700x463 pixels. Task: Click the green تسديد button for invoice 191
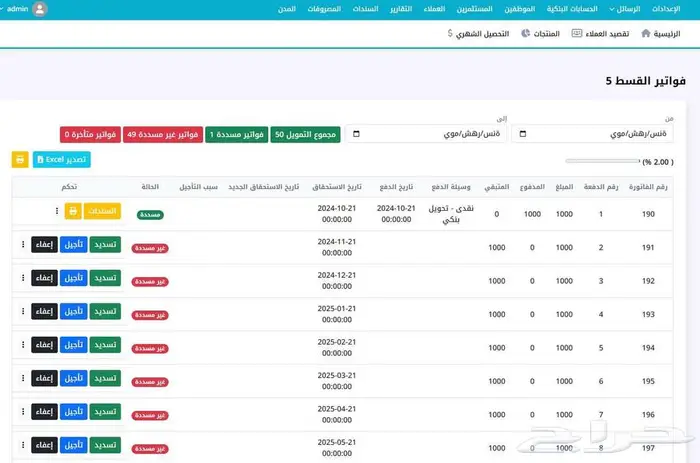pyautogui.click(x=105, y=245)
